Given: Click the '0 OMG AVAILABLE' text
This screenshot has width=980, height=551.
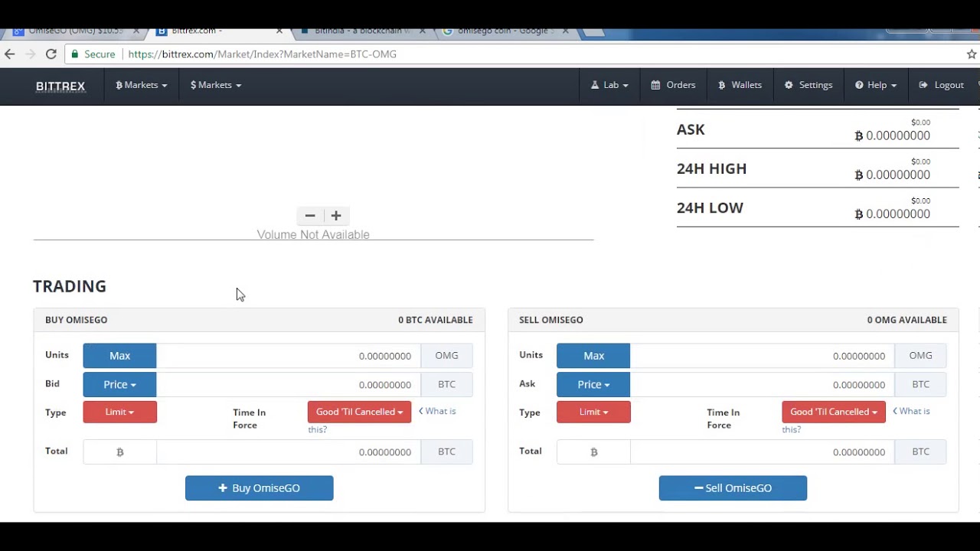Looking at the screenshot, I should click(x=907, y=320).
